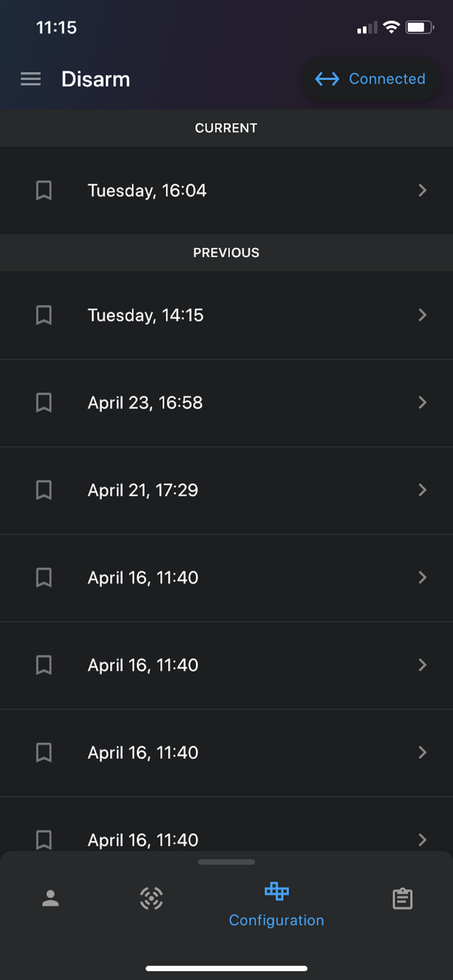Open the hamburger menu
The image size is (453, 980).
(x=30, y=79)
